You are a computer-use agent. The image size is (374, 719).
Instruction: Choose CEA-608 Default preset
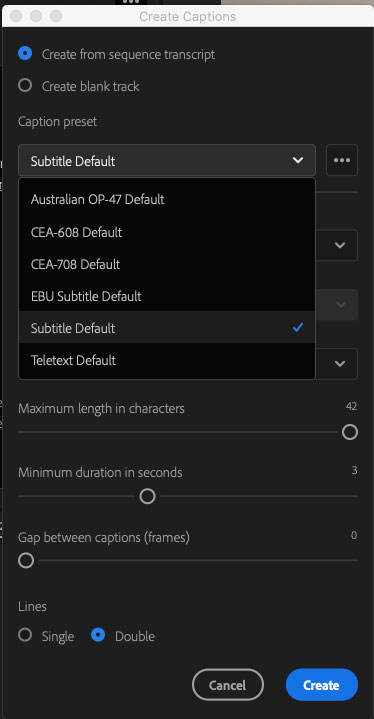(x=167, y=232)
